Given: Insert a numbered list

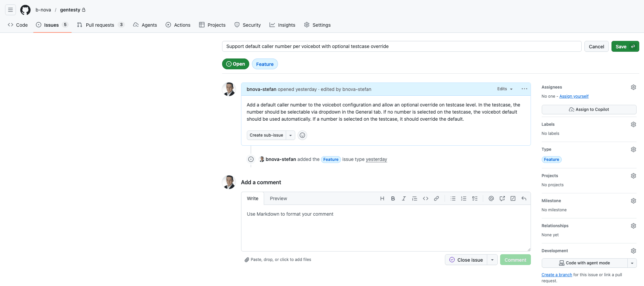Looking at the screenshot, I should 464,198.
